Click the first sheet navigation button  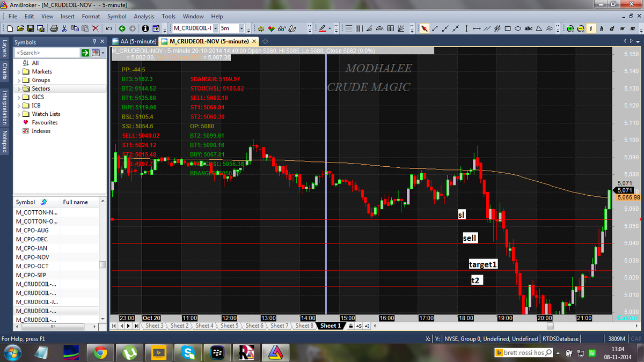(x=114, y=326)
